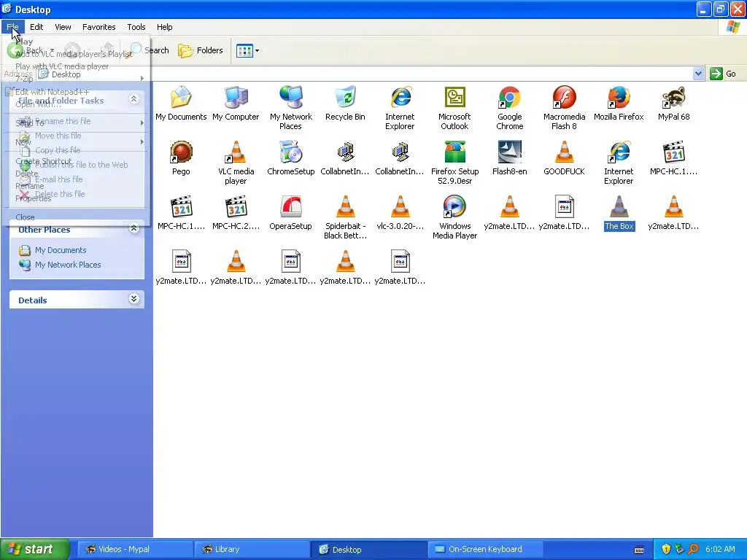Click the File menu in menu bar
The height and width of the screenshot is (560, 747).
click(12, 27)
